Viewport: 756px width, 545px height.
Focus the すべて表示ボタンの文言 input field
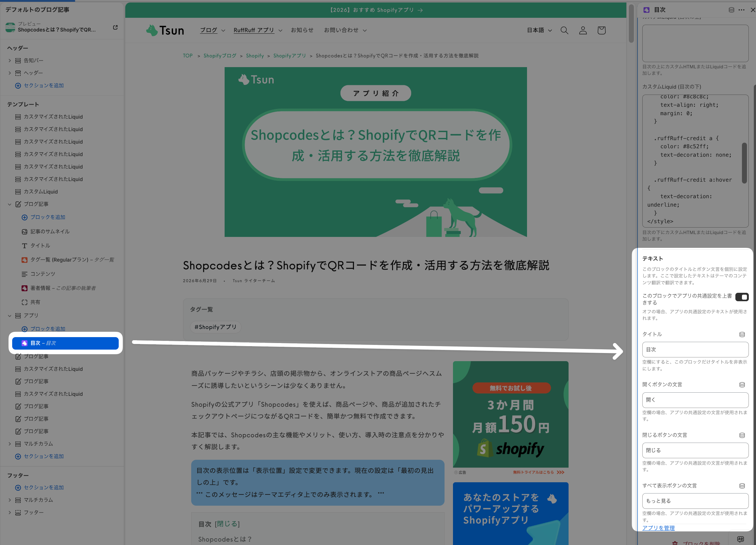(x=695, y=501)
